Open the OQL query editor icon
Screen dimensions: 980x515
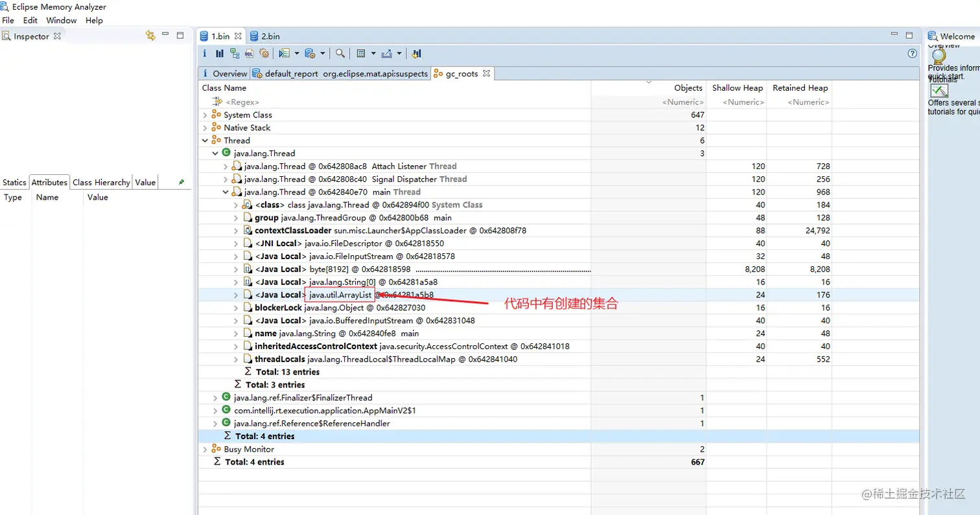click(249, 54)
